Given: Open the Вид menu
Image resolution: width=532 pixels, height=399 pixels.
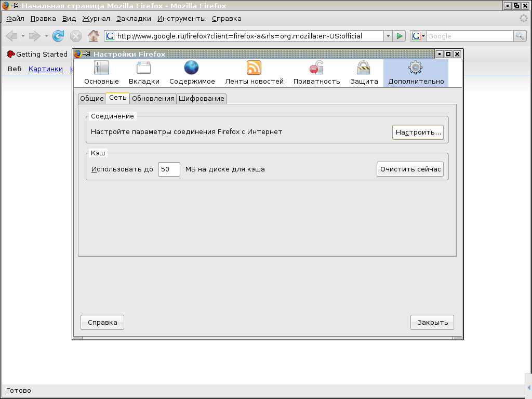Looking at the screenshot, I should 69,19.
